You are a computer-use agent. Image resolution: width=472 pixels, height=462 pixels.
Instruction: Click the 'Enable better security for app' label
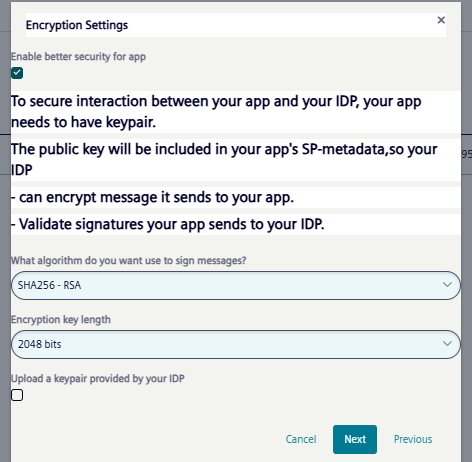click(78, 57)
